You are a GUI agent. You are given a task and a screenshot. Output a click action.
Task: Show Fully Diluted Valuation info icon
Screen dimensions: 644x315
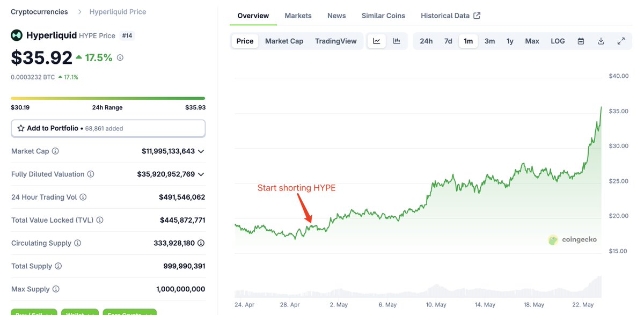91,174
